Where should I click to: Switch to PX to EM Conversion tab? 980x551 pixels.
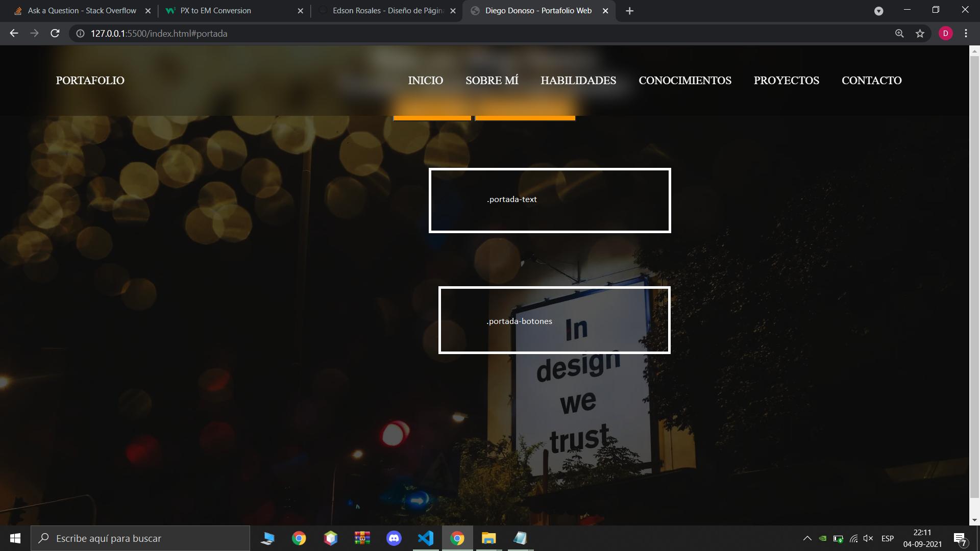[x=215, y=11]
